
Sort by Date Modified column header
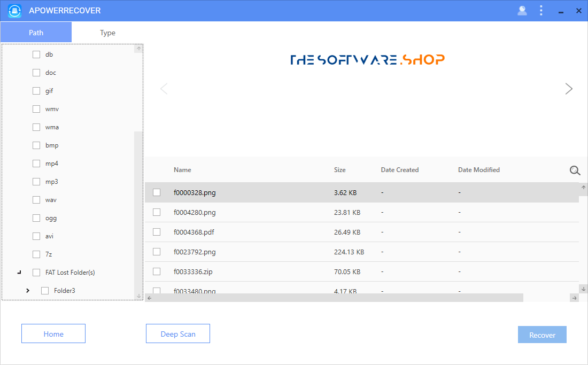click(479, 170)
